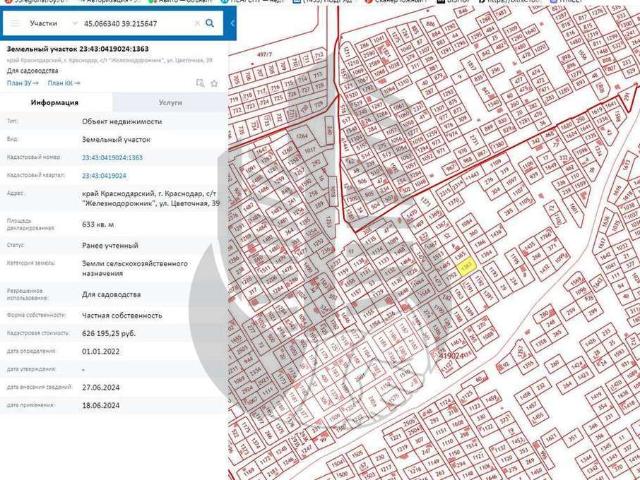Viewport: 640px width, 480px height.
Task: Select the address value in Адрес row
Action: point(151,198)
